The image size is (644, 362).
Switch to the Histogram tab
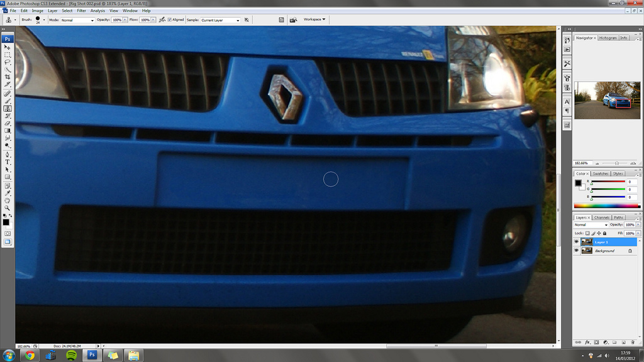pos(608,38)
